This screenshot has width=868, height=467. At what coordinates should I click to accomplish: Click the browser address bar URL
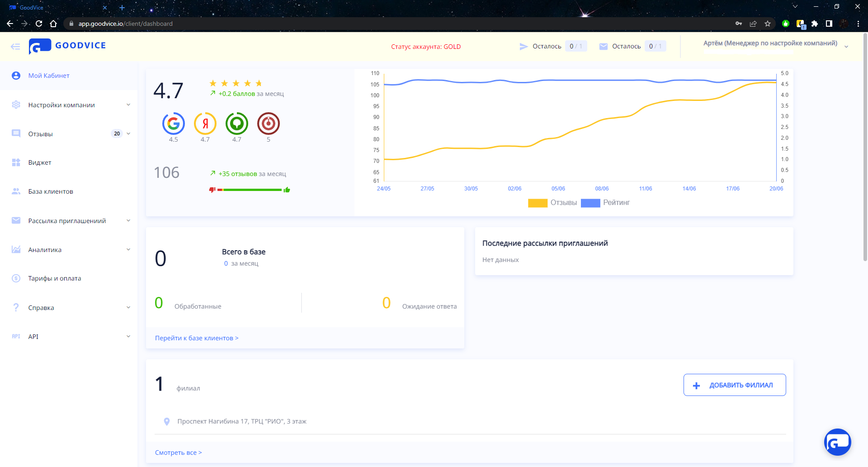coord(126,24)
